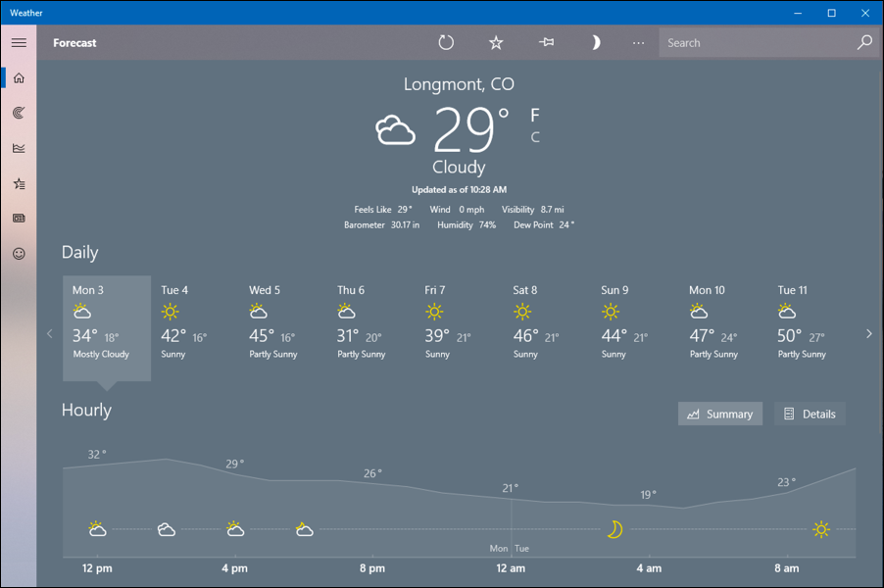884x588 pixels.
Task: Add Longmont to favorites with the star
Action: click(x=496, y=42)
